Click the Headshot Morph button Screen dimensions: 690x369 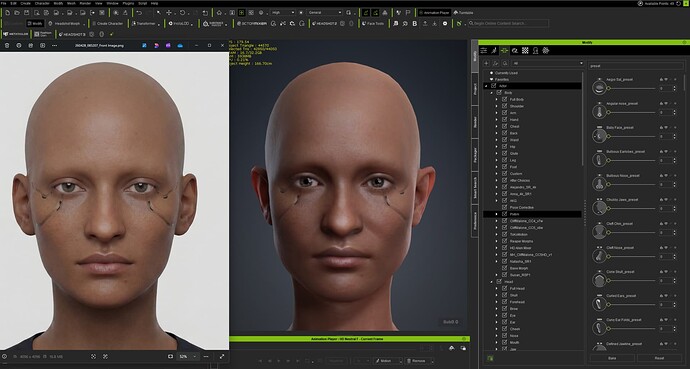(x=65, y=24)
